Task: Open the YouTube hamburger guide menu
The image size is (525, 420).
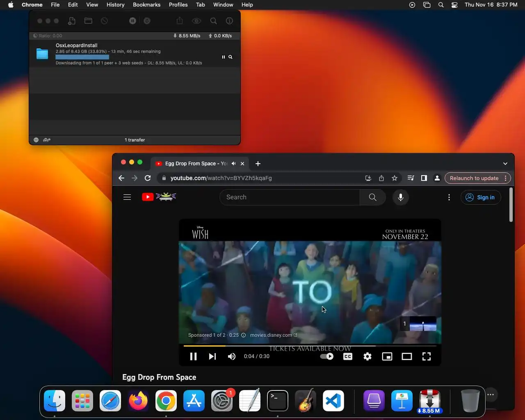Action: [127, 197]
